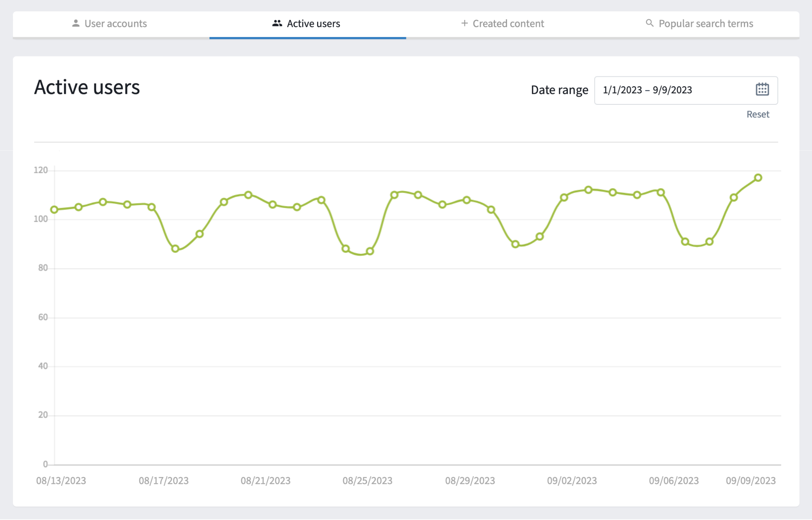Image resolution: width=812 pixels, height=520 pixels.
Task: Switch to the User accounts tab
Action: (115, 24)
